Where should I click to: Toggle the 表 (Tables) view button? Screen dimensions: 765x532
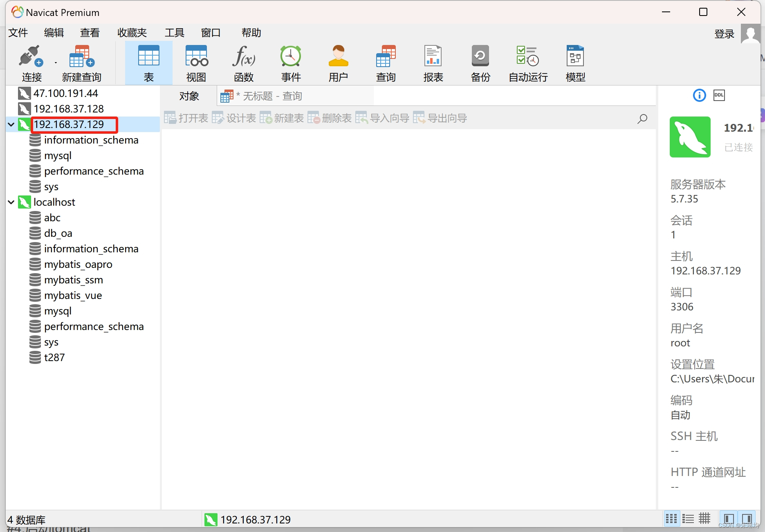click(x=148, y=61)
